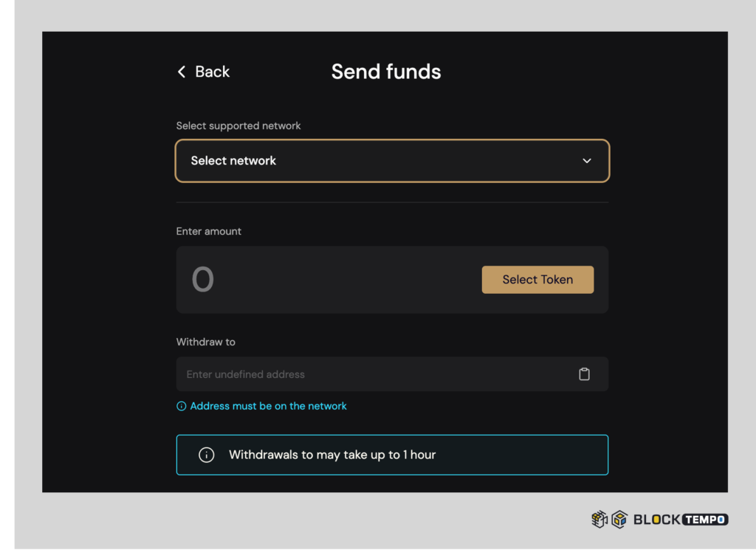Screen dimensions: 756x558
Task: Click the "BLOCK" watermark text
Action: click(x=657, y=520)
